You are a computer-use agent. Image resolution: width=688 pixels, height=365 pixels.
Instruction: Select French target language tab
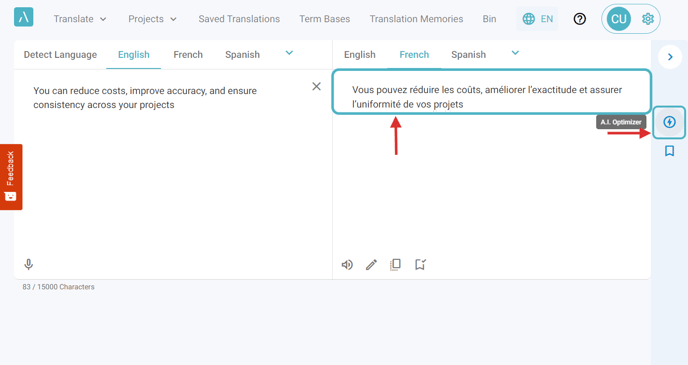point(414,54)
